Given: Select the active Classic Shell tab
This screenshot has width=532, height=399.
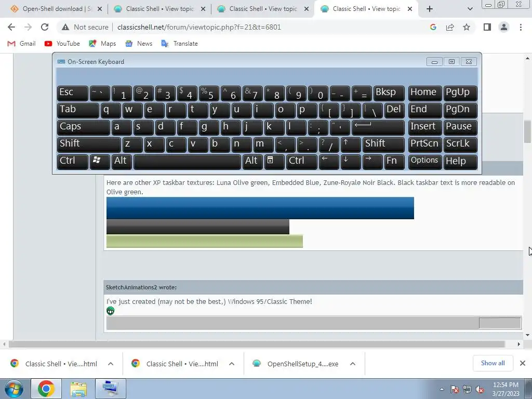Looking at the screenshot, I should pos(366,9).
